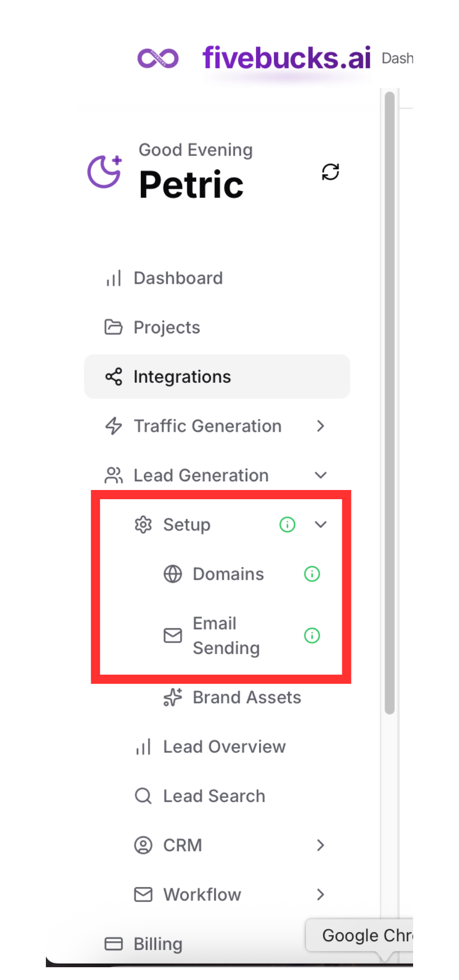Select the Integrations menu item
The width and height of the screenshot is (459, 980).
point(182,377)
